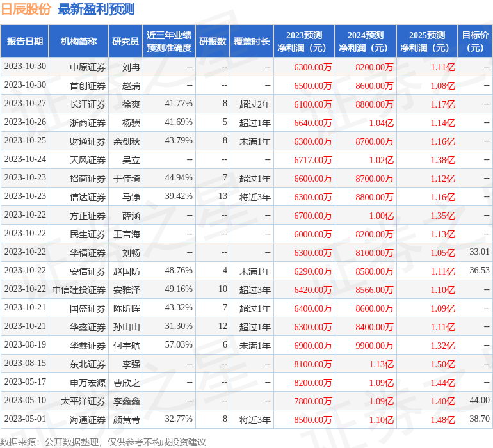Click the 1.50亿 forecast value
The image size is (493, 448).
[x=443, y=364]
